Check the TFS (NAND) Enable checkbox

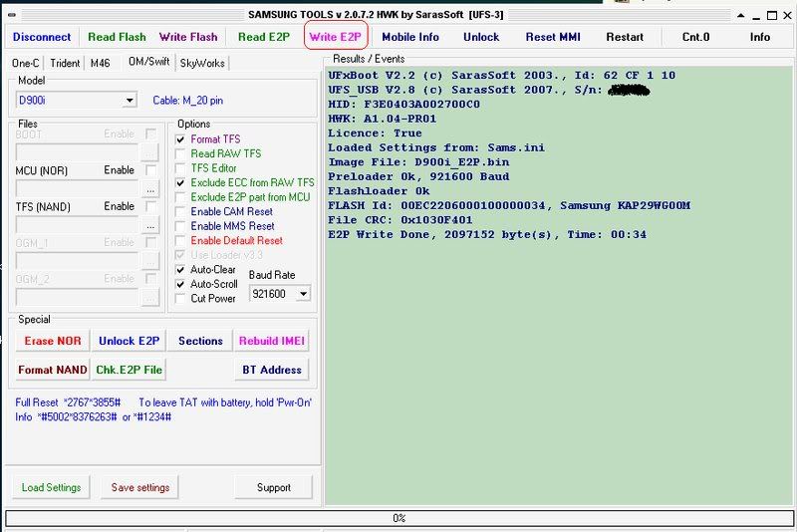click(150, 206)
